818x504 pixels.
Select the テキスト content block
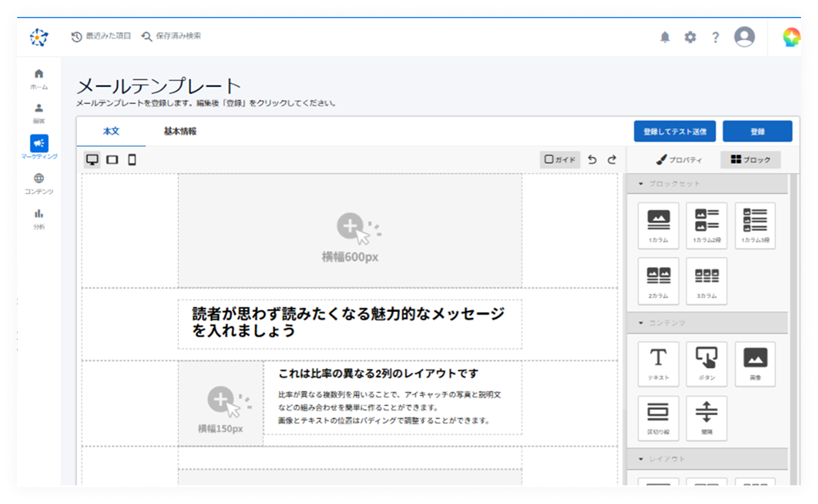(x=658, y=364)
